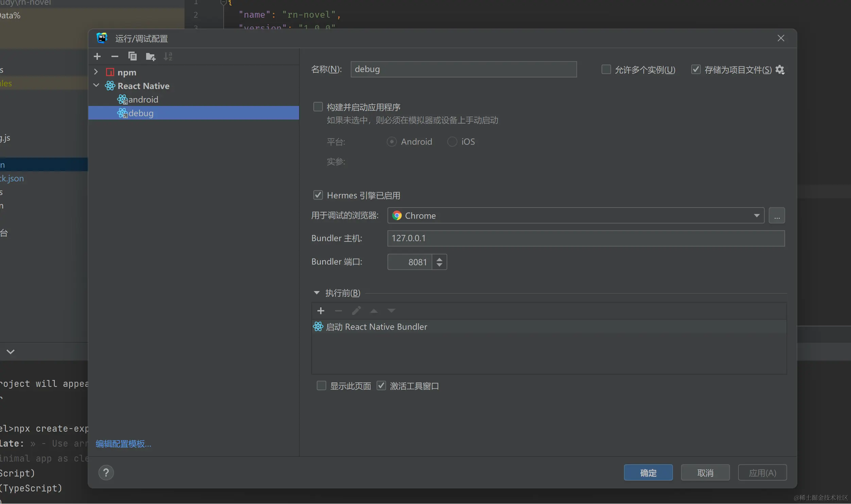Toggle Store as project file checkbox
Viewport: 851px width, 504px height.
[x=696, y=69]
